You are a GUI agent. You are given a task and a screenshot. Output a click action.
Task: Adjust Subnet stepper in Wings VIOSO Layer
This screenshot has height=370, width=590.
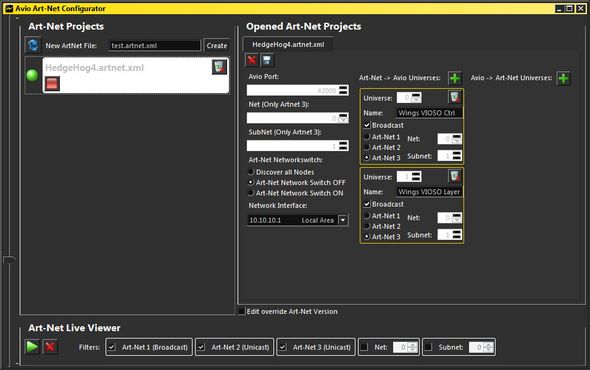[456, 235]
